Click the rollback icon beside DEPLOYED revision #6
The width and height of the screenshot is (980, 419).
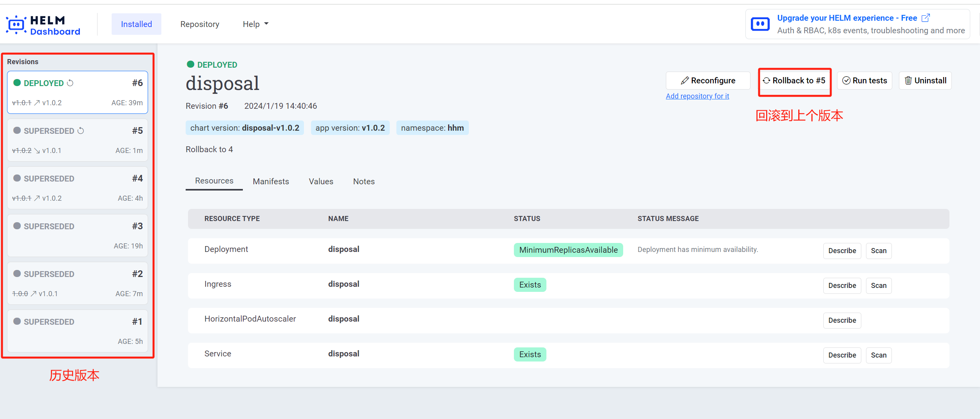click(x=71, y=83)
